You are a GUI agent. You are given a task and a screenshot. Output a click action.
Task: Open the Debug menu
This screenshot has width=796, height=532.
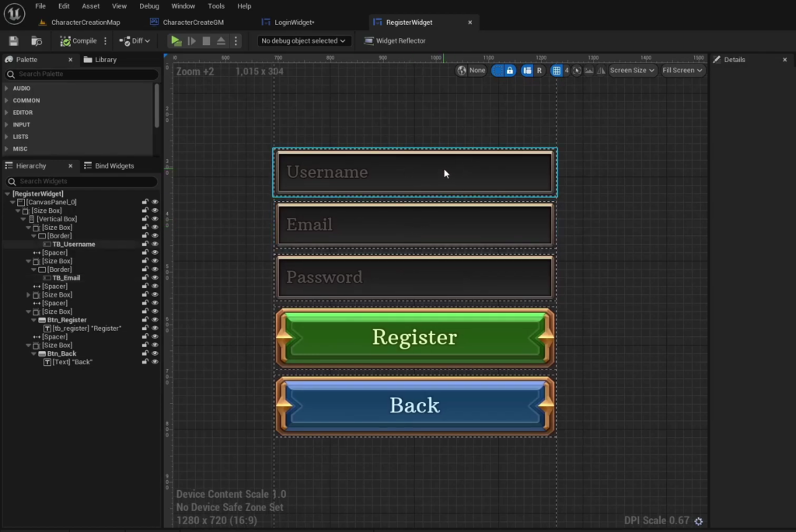point(149,6)
